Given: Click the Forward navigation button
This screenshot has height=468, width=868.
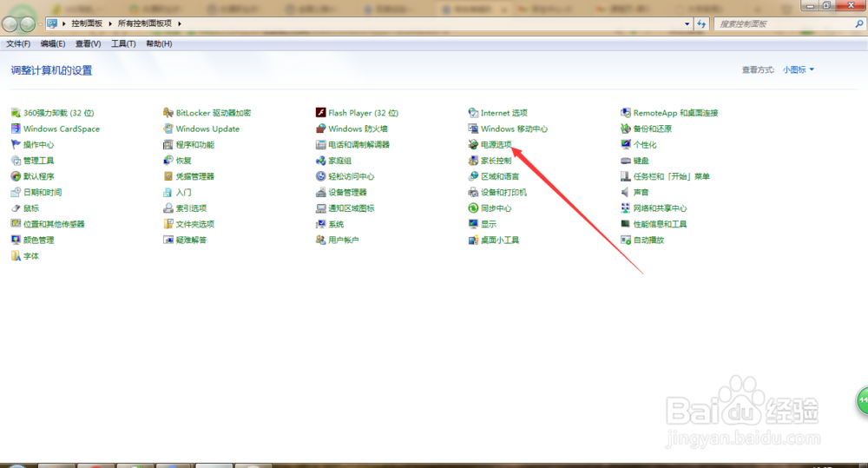Looking at the screenshot, I should point(27,23).
